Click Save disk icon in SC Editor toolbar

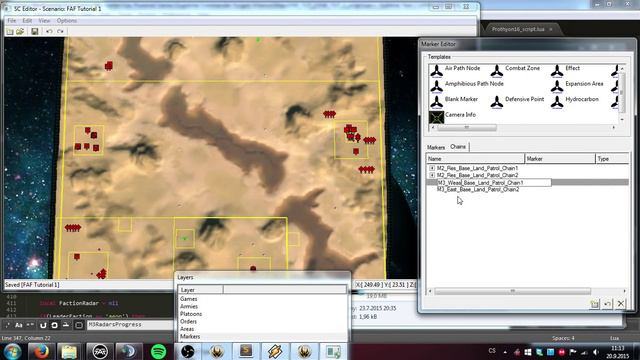coord(35,31)
